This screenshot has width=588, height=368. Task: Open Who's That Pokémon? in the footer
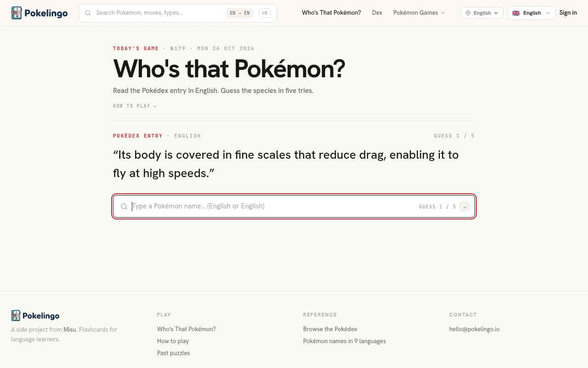pyautogui.click(x=187, y=329)
